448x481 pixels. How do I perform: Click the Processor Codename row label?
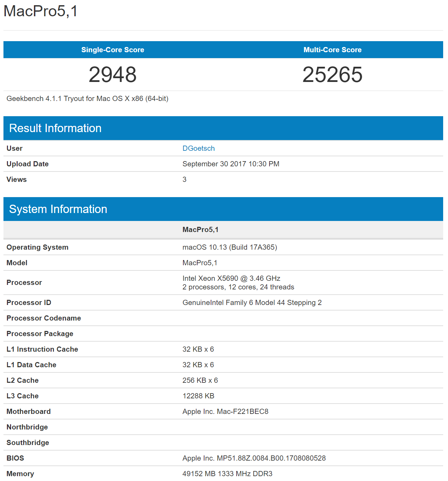tap(44, 318)
